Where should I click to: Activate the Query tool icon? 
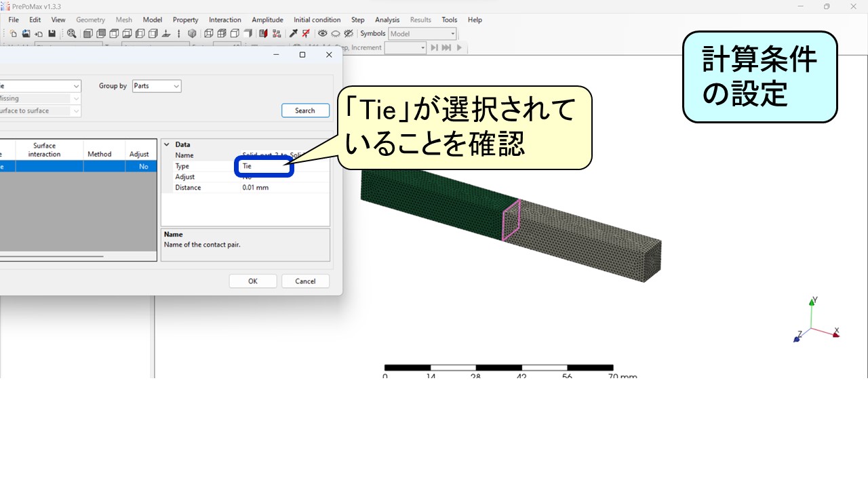click(x=293, y=33)
